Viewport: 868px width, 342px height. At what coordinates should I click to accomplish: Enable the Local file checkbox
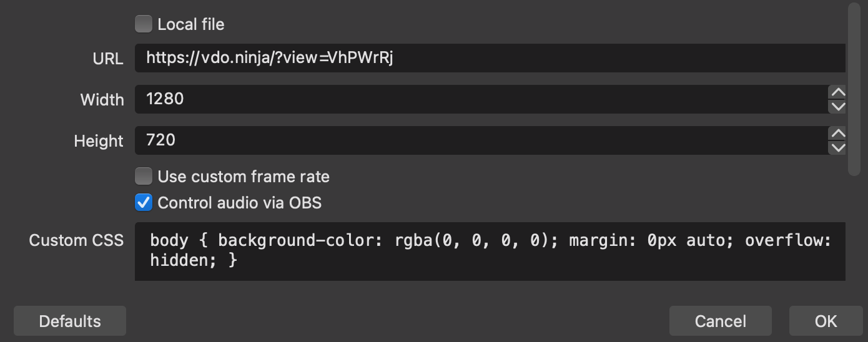[144, 24]
